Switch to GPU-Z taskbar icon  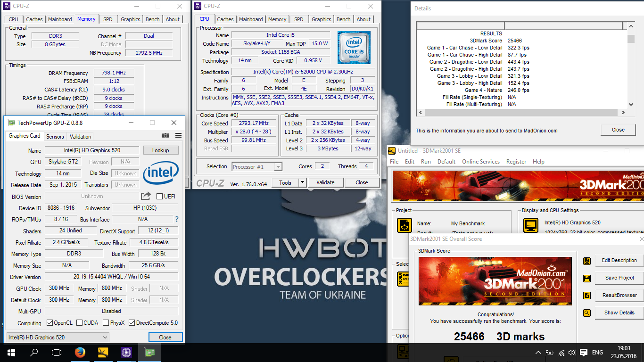click(149, 353)
